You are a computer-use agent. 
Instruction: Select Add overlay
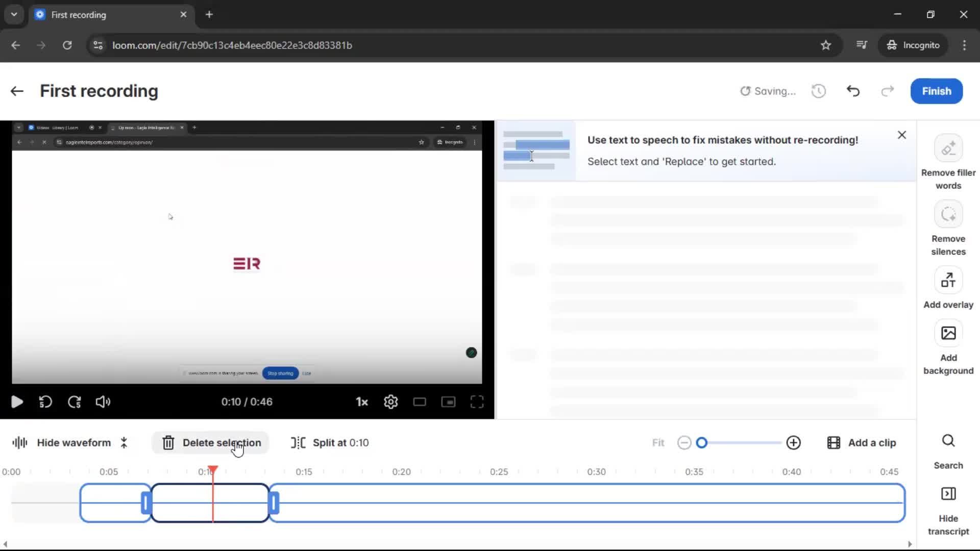pyautogui.click(x=948, y=288)
